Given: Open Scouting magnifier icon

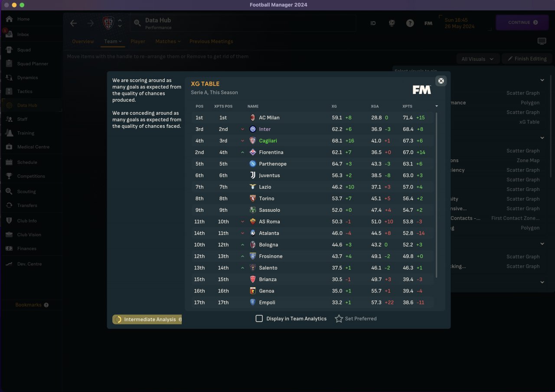Looking at the screenshot, I should click(x=9, y=191).
